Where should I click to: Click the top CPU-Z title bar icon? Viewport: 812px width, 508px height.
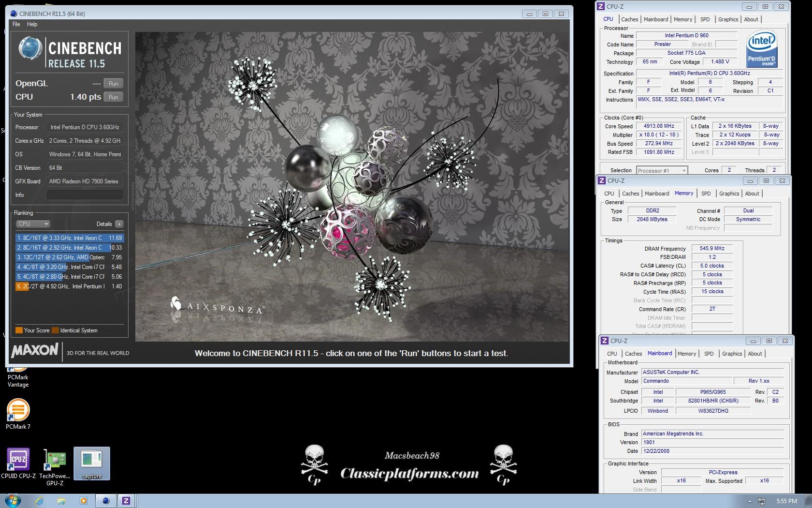tap(601, 7)
